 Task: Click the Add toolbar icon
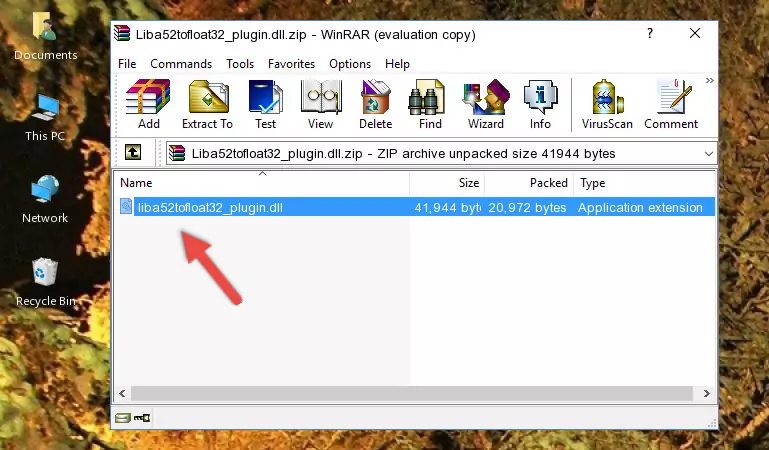tap(148, 104)
